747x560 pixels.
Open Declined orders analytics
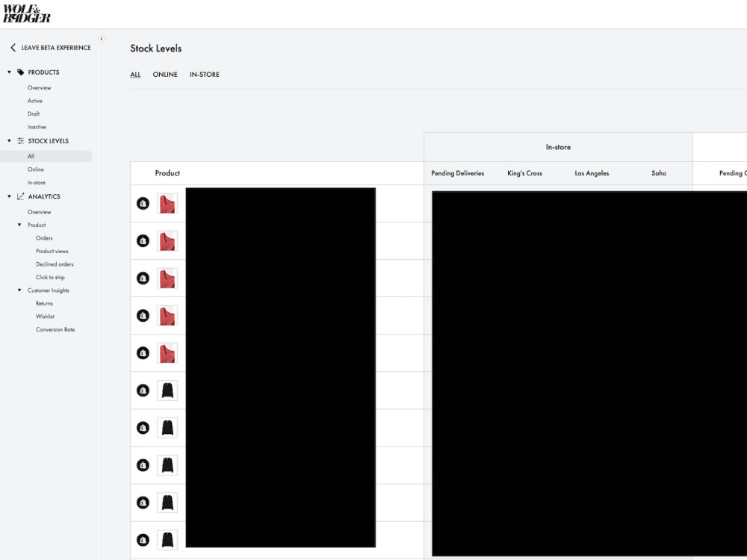[55, 264]
